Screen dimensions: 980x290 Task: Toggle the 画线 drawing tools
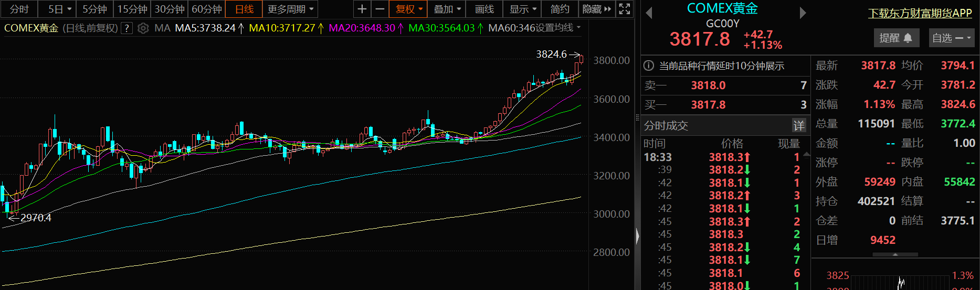[484, 9]
